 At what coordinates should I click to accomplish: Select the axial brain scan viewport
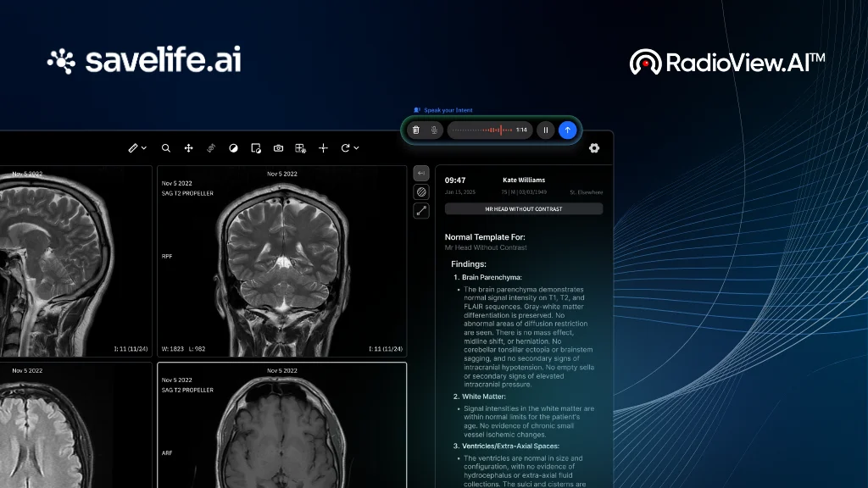point(281,425)
